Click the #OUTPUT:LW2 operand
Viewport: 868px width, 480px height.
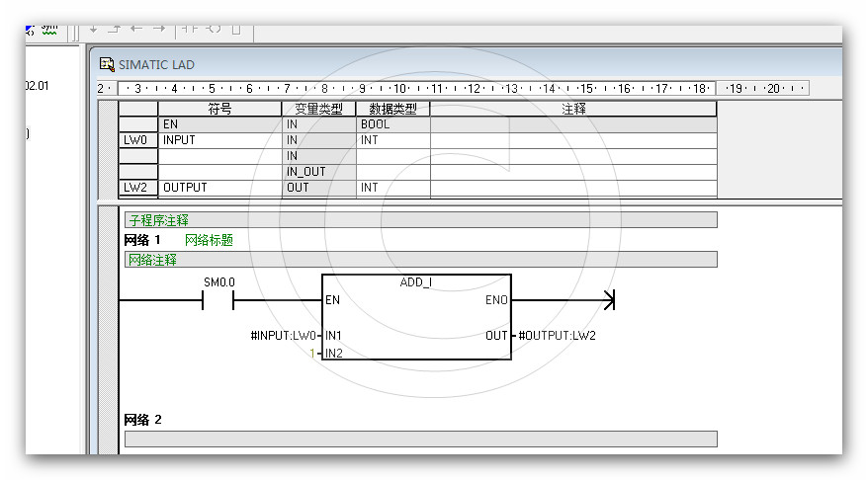click(557, 336)
